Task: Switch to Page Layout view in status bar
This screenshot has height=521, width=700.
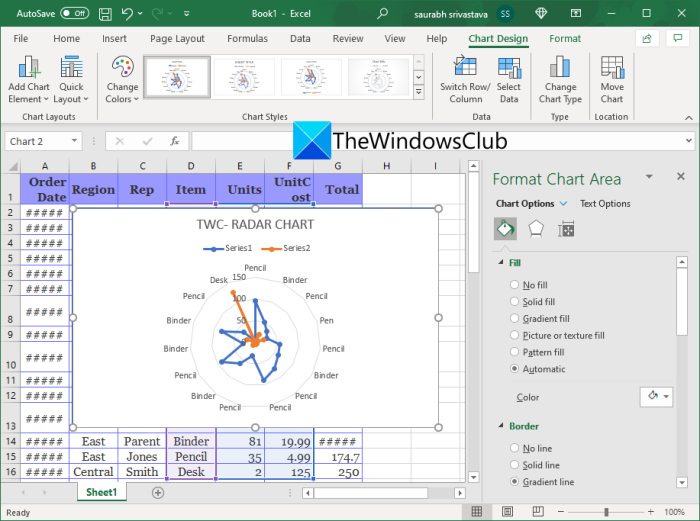Action: (507, 512)
